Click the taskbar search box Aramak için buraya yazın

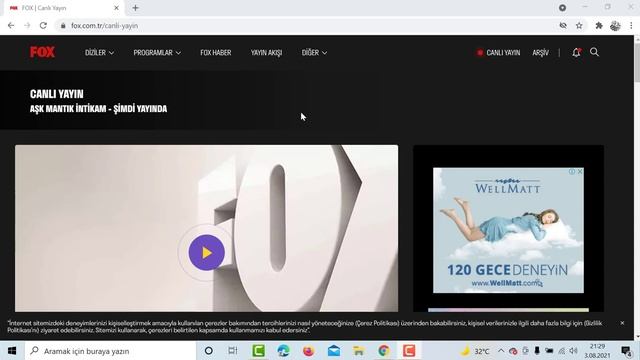(110, 351)
